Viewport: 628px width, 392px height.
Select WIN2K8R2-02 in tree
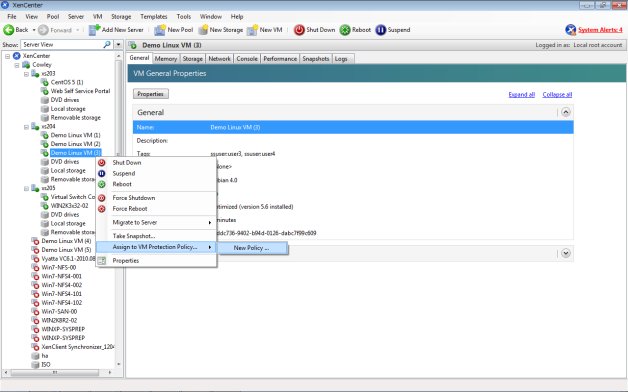pos(59,320)
